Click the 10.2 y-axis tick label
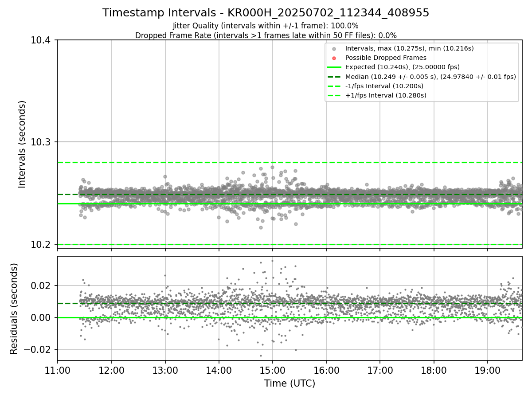This screenshot has width=532, height=399. point(42,244)
